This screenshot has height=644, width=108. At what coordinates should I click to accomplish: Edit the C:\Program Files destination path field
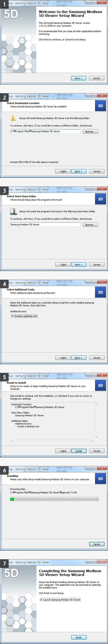click(45, 131)
